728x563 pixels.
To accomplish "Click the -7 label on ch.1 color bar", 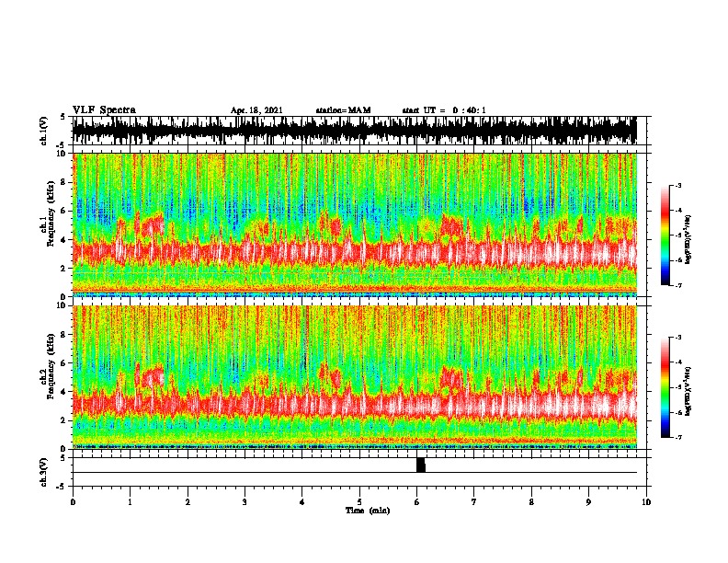I will point(678,285).
